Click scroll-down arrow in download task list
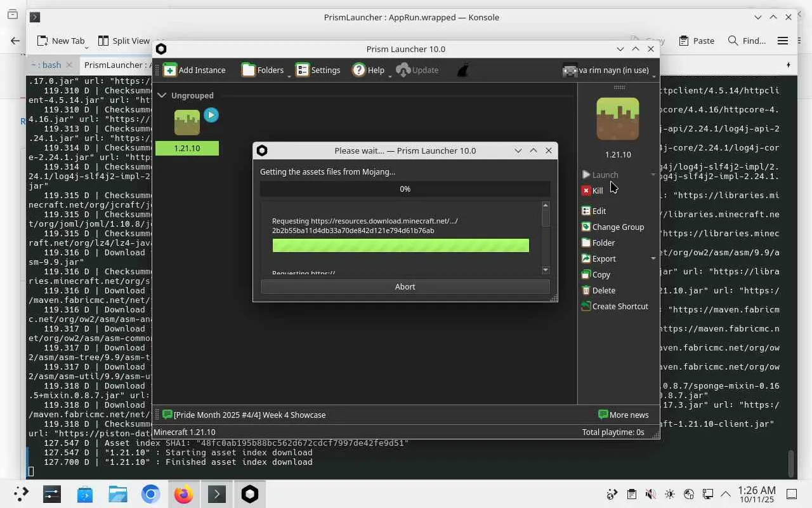The width and height of the screenshot is (812, 508). [x=545, y=270]
